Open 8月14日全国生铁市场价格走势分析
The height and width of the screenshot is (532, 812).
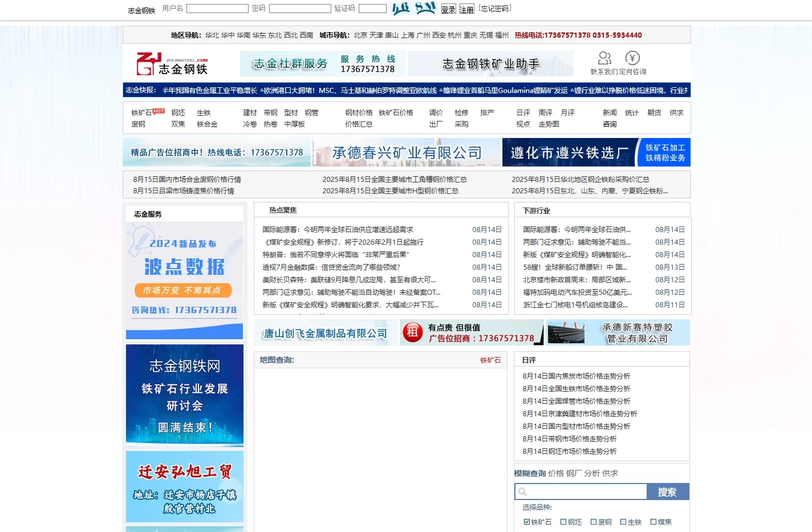(576, 389)
